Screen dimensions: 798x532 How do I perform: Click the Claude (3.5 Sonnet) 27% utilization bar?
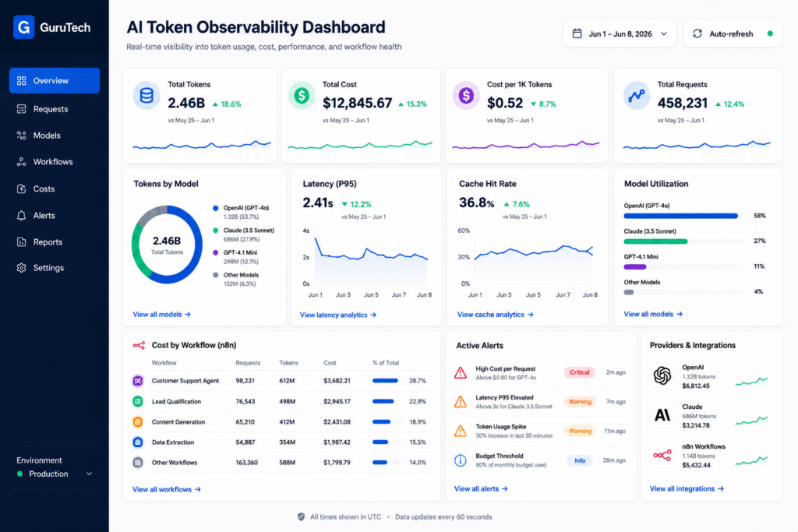[x=655, y=241]
